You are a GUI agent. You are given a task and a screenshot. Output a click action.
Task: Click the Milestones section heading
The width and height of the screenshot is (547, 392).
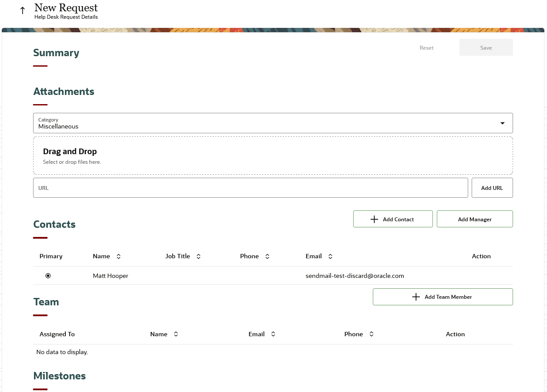[60, 376]
